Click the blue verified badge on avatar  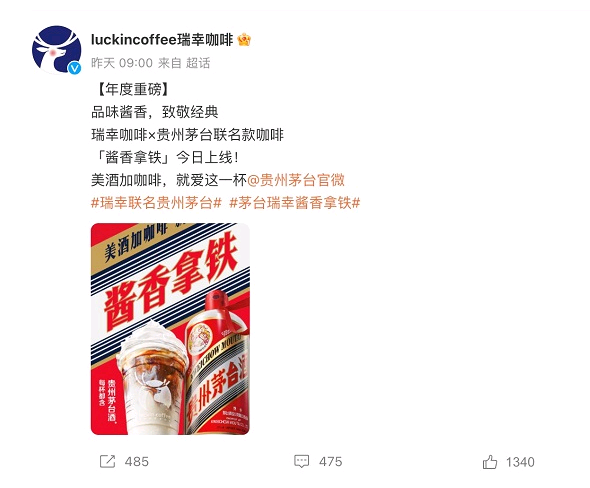75,68
